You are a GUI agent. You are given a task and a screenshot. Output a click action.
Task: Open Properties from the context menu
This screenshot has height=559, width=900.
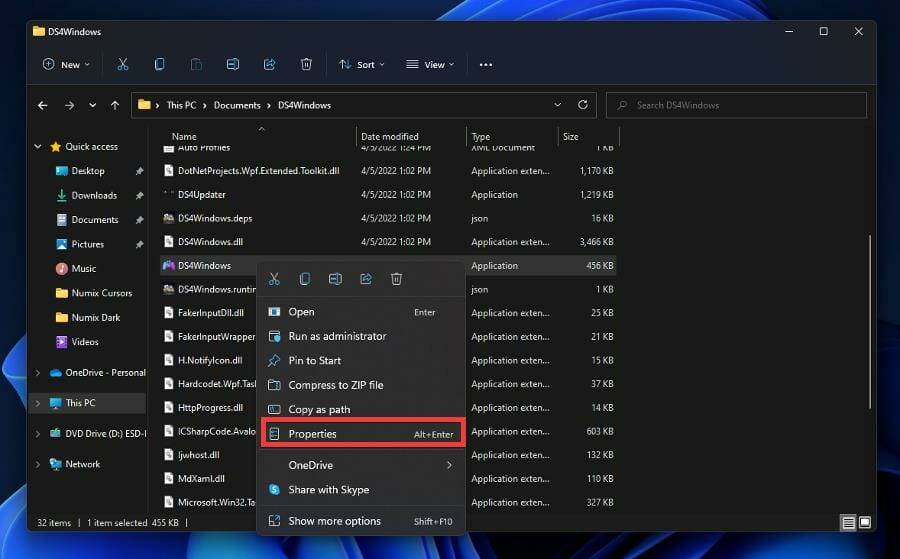pos(363,434)
